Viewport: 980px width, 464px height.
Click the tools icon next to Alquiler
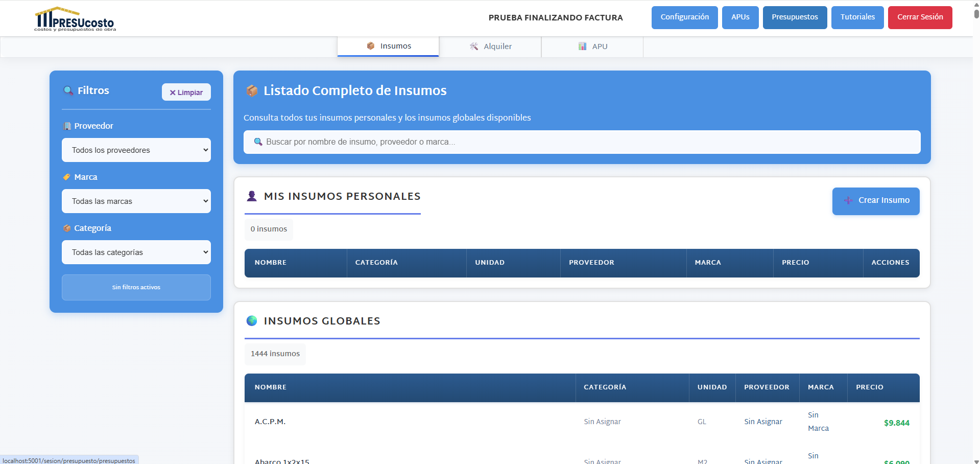pos(473,46)
